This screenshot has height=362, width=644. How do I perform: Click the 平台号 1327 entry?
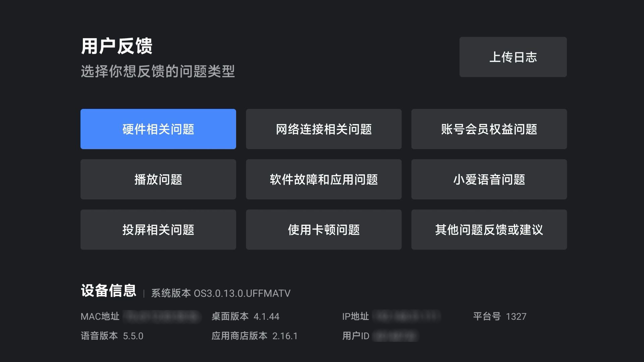click(x=499, y=316)
